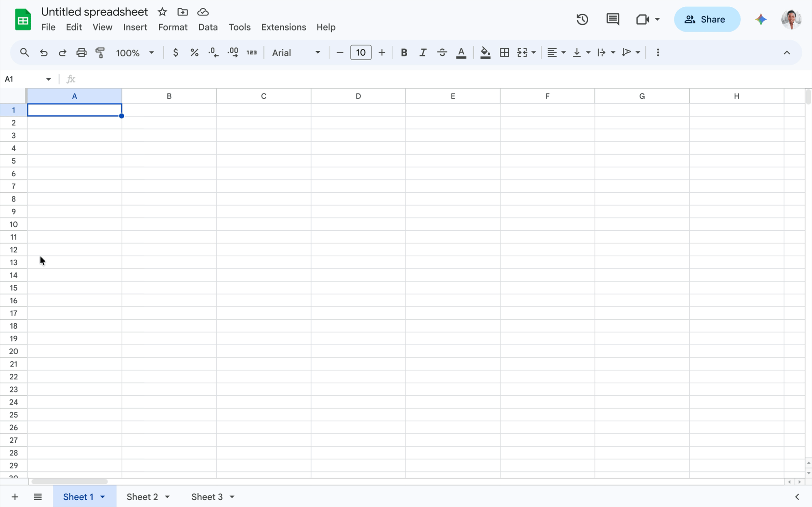The image size is (812, 507).
Task: Open the Format menu
Action: (173, 27)
